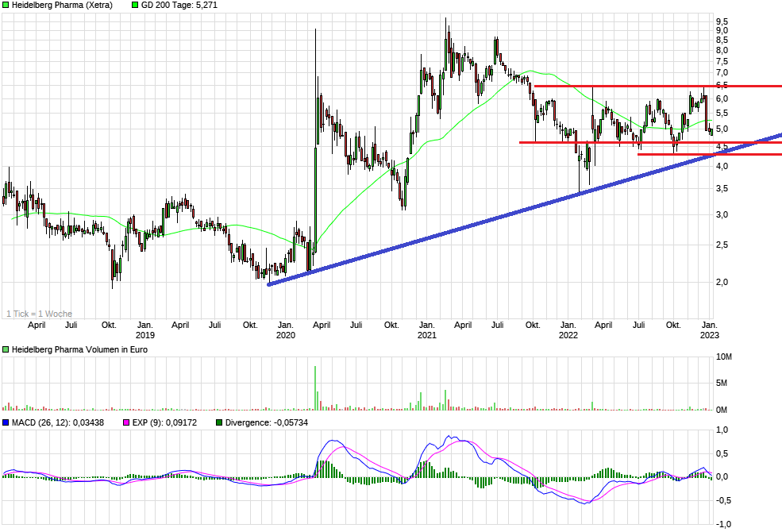Image resolution: width=782 pixels, height=532 pixels.
Task: Click the '1 Tick = 1 Woche' note
Action: click(x=40, y=314)
